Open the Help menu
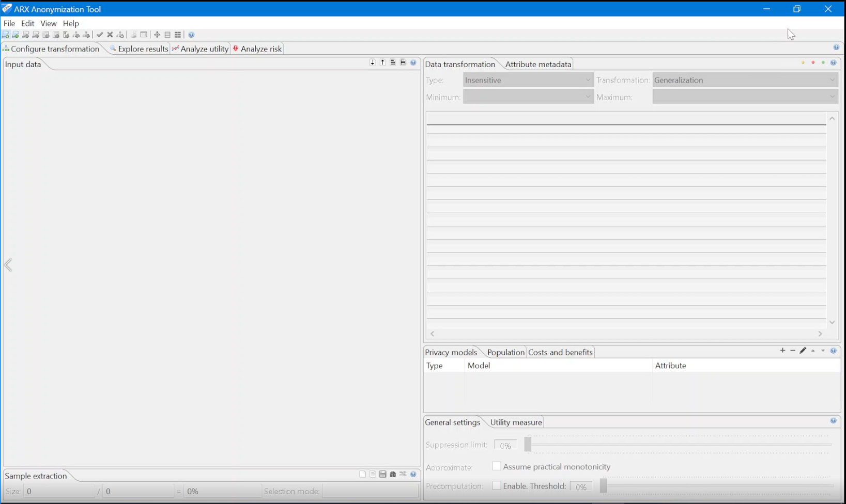The image size is (846, 504). [71, 23]
